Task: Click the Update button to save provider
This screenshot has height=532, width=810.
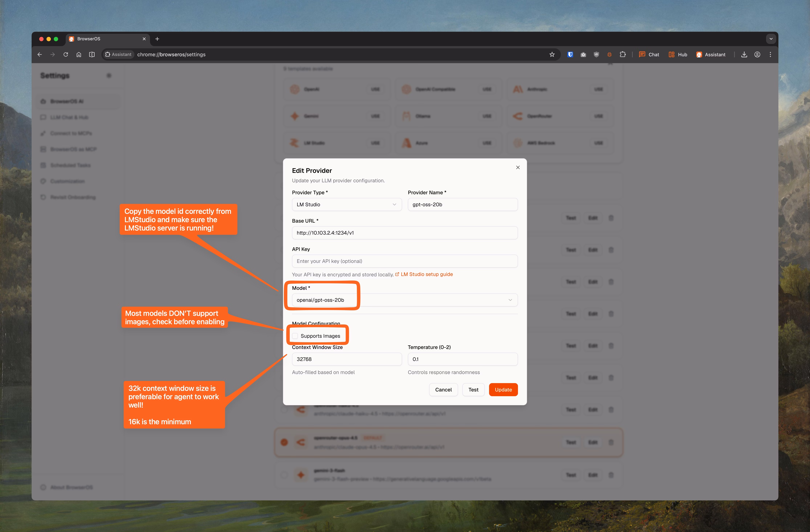Action: (503, 389)
